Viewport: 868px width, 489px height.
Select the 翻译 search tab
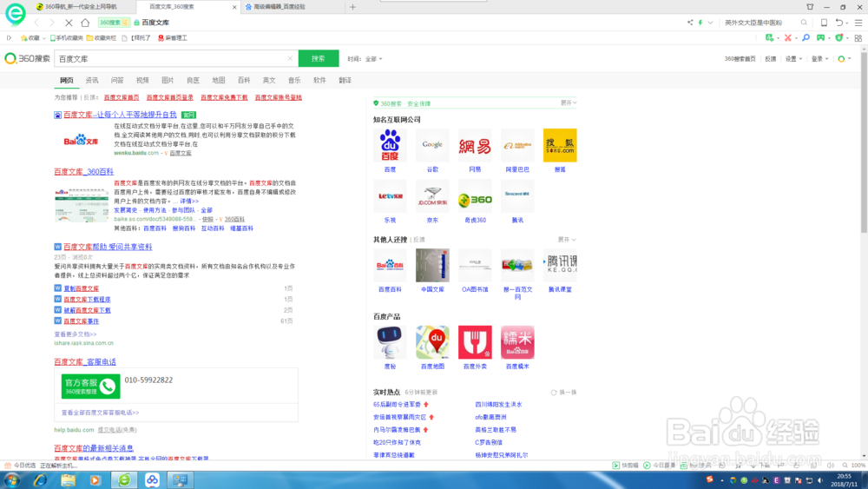[345, 80]
